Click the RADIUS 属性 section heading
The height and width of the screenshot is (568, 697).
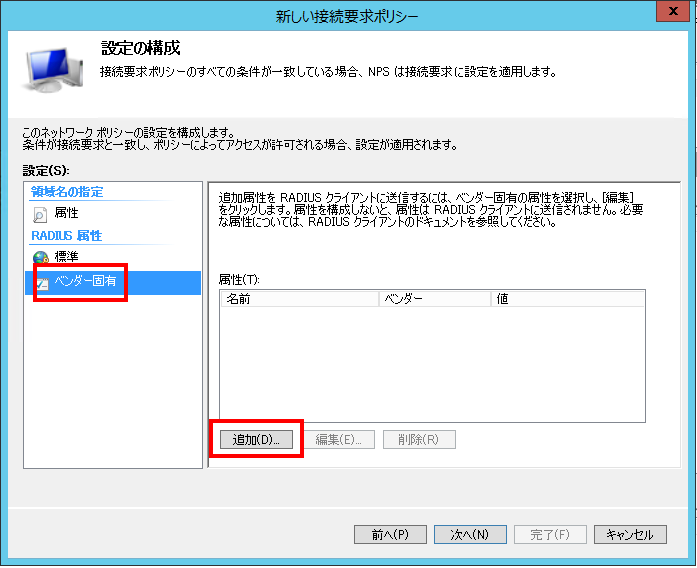(x=67, y=235)
